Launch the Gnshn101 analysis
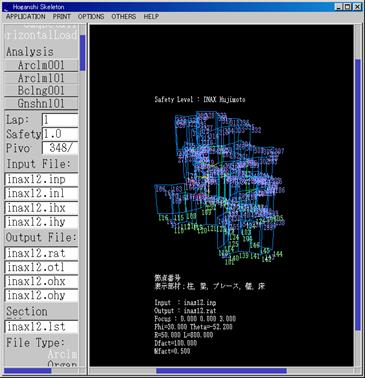 tap(41, 103)
